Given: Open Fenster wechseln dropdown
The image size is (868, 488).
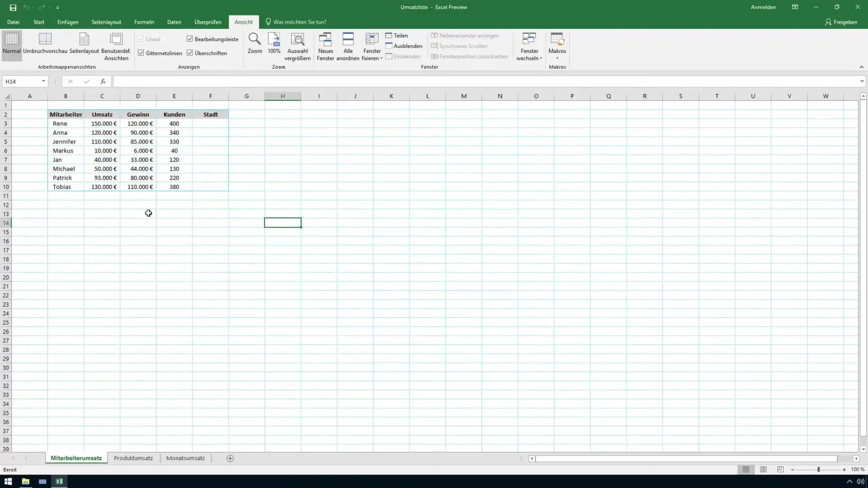Looking at the screenshot, I should tap(529, 47).
